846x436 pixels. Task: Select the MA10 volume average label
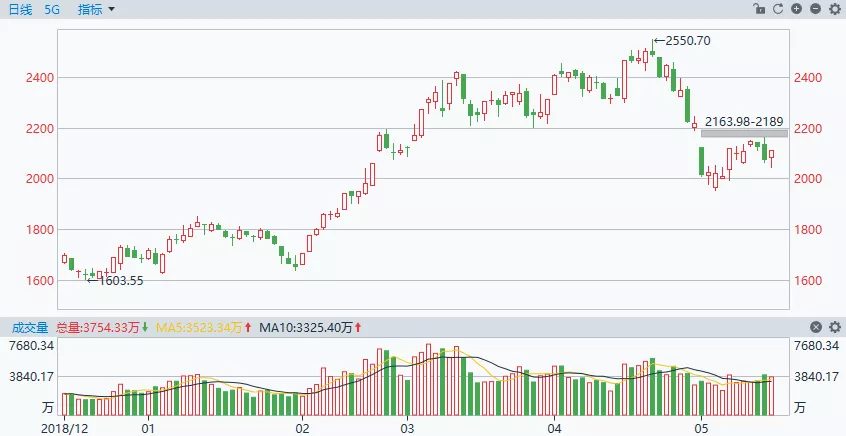[x=309, y=327]
